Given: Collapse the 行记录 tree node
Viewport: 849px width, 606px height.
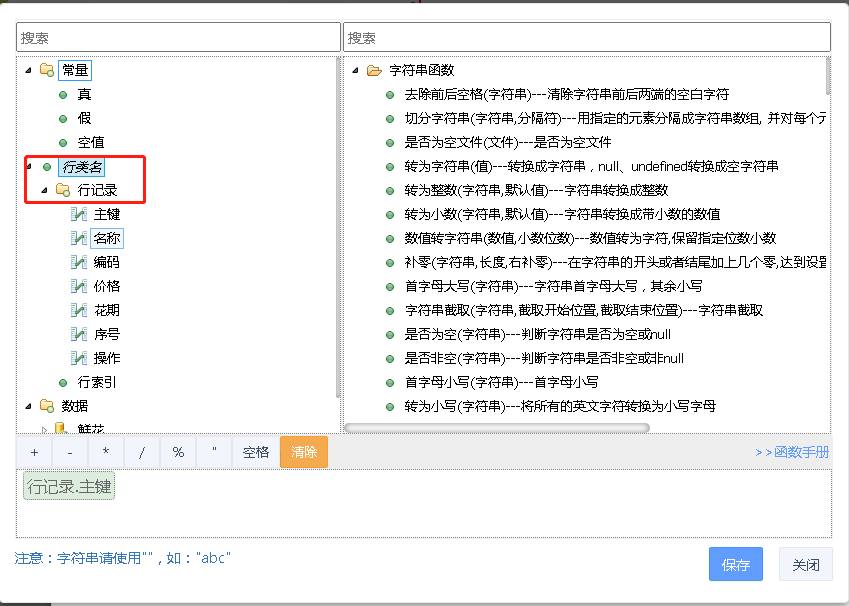Looking at the screenshot, I should [x=44, y=190].
